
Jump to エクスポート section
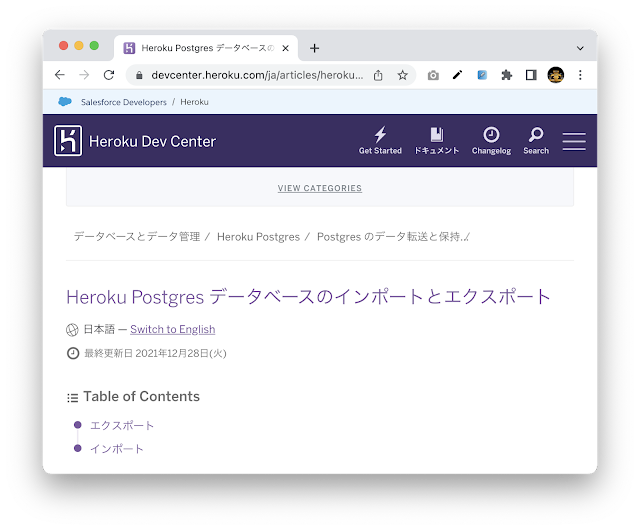pos(122,425)
